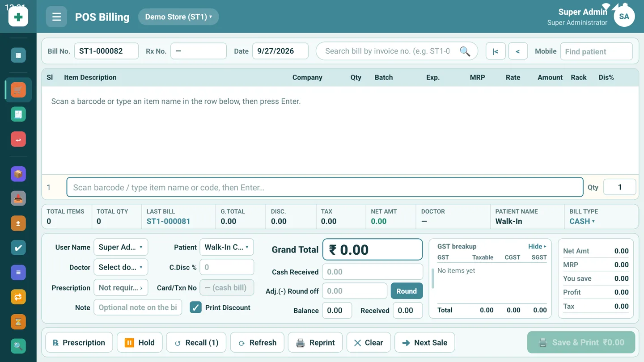Open the purple package box sidebar icon
The width and height of the screenshot is (644, 362).
(18, 174)
